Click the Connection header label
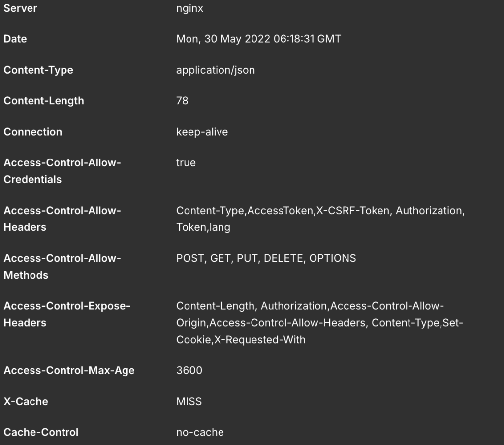This screenshot has width=504, height=445. pyautogui.click(x=33, y=132)
